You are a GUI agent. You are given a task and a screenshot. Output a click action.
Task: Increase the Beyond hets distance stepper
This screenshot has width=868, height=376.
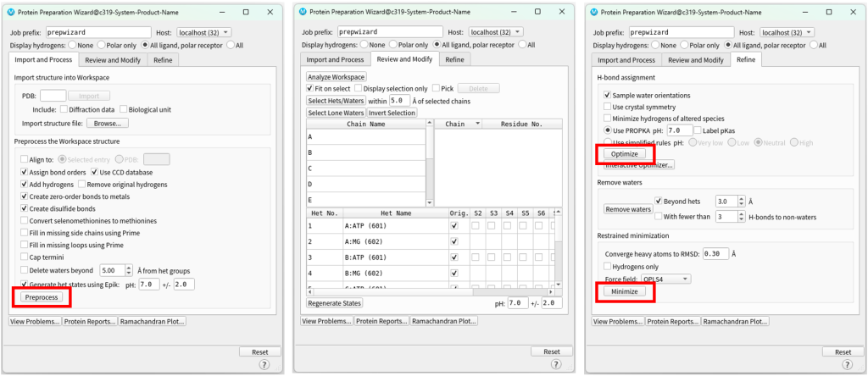coord(743,199)
